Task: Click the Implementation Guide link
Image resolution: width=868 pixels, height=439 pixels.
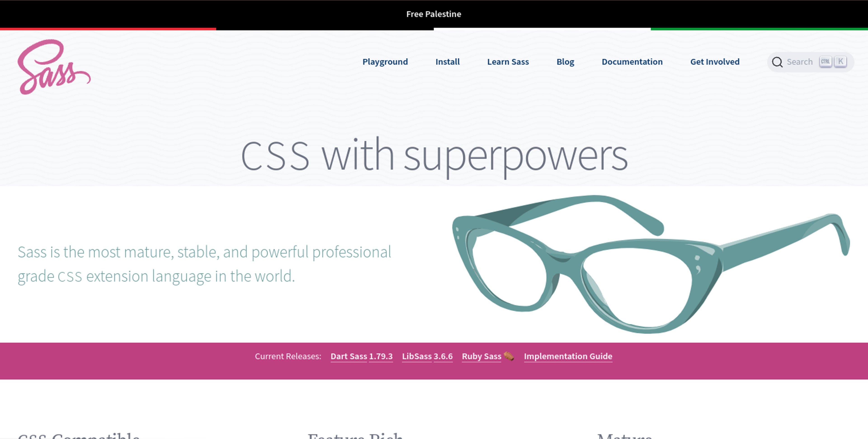Action: pos(568,356)
